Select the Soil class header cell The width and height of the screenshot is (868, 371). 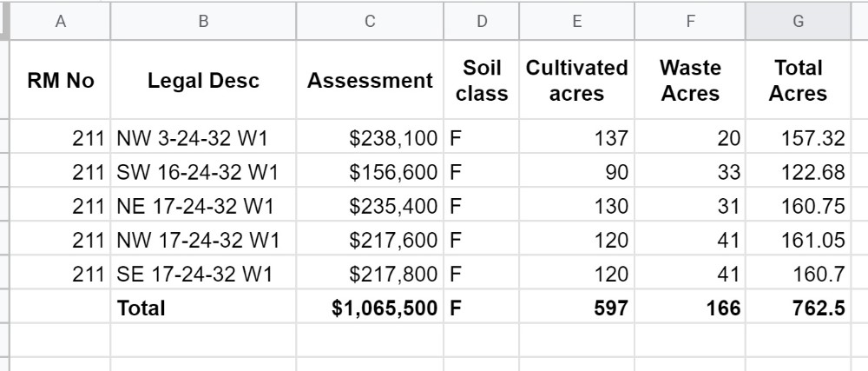(x=482, y=80)
